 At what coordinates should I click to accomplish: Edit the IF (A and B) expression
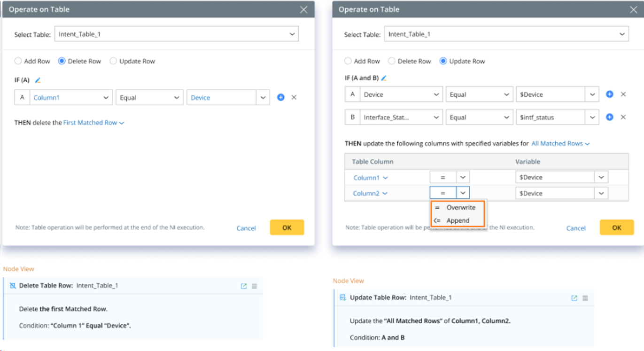[384, 78]
